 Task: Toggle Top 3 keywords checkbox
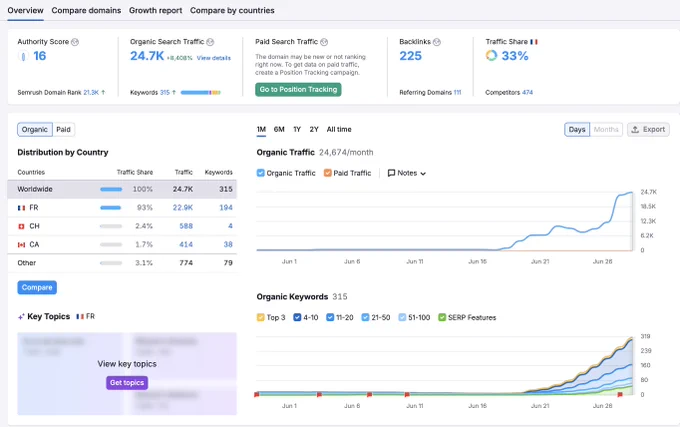[261, 317]
